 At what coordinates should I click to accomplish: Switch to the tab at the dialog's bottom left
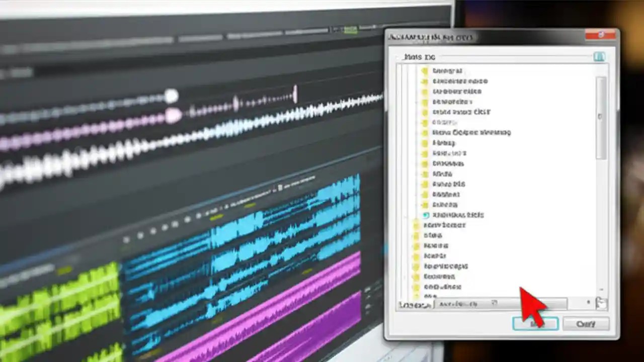click(414, 303)
